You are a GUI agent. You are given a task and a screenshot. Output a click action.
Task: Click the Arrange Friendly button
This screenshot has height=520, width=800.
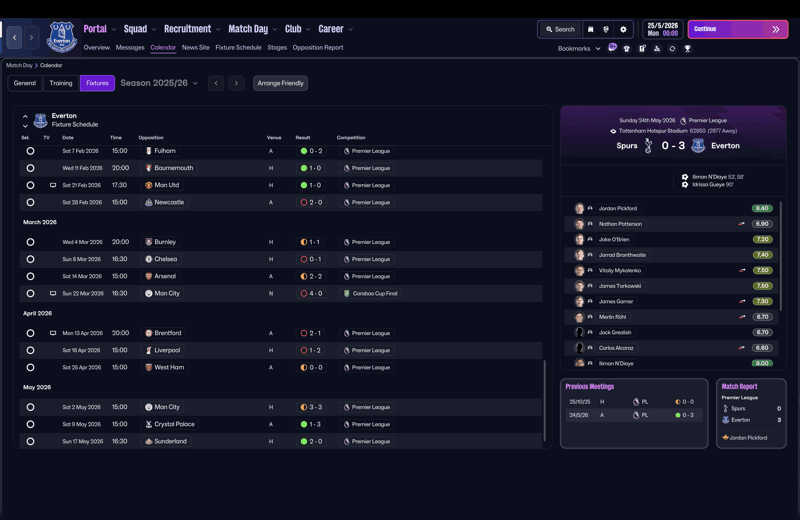[x=281, y=83]
